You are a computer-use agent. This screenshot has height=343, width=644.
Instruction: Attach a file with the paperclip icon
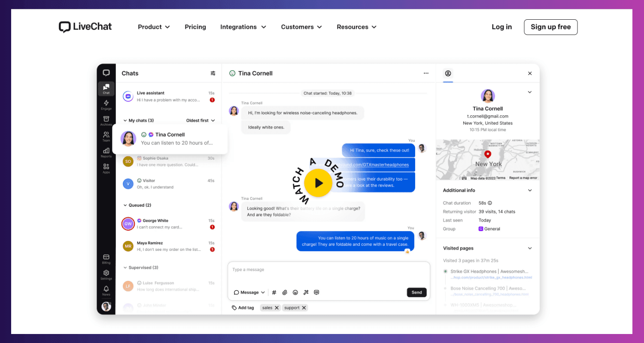(x=285, y=292)
